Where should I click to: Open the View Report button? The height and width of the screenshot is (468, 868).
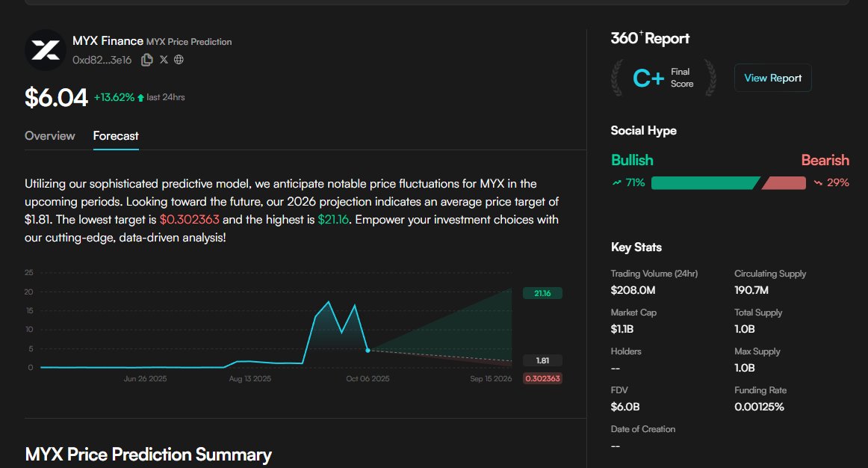773,78
